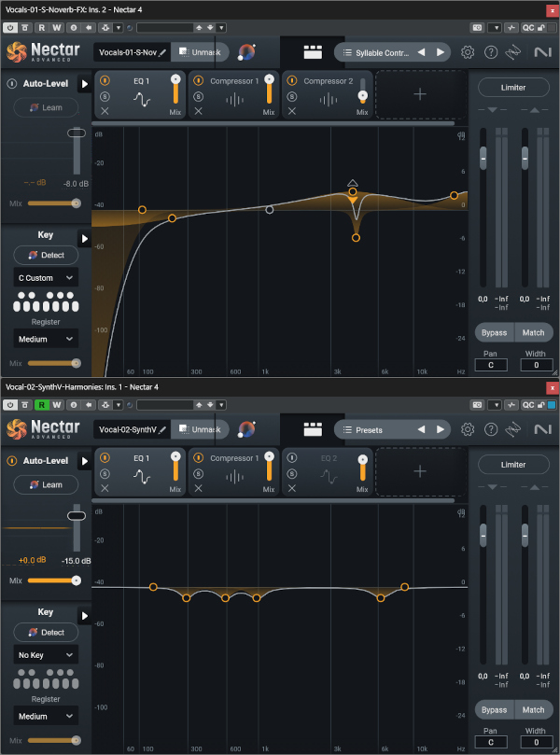This screenshot has width=560, height=755.
Task: Remove Compressor 2 module with its X icon
Action: (x=291, y=111)
